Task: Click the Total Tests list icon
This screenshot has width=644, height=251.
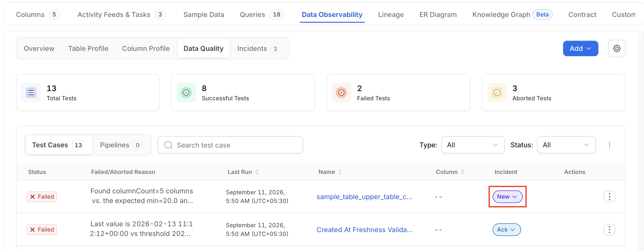Action: tap(31, 93)
